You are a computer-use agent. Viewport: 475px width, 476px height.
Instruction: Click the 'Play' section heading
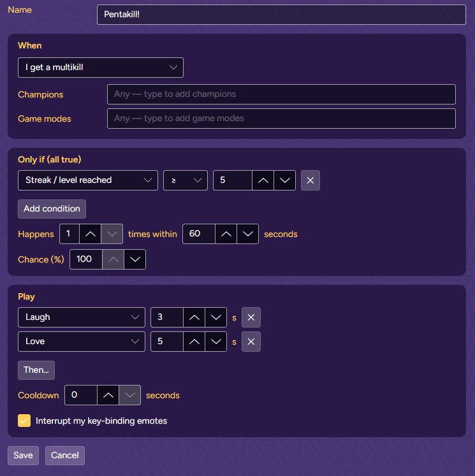tap(26, 296)
